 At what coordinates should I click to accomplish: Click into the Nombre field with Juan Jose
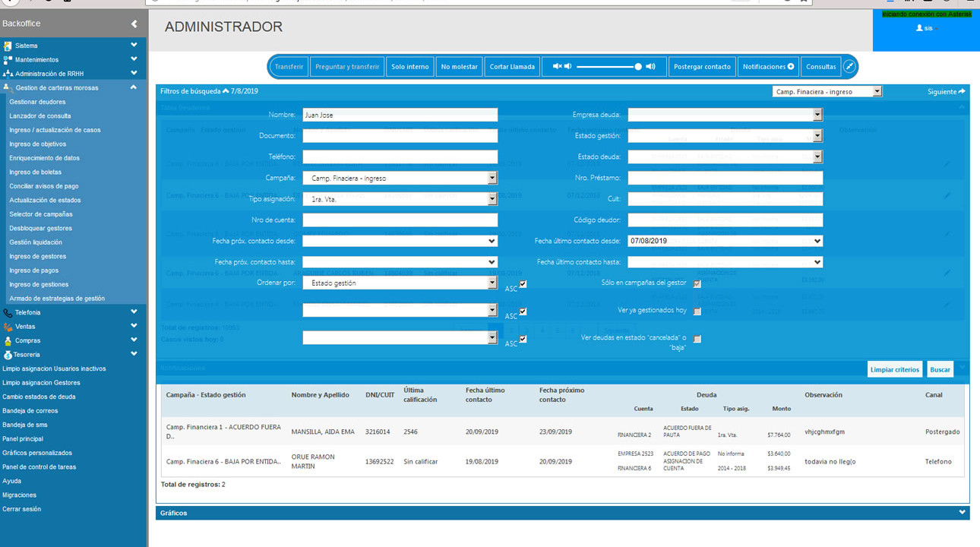coord(400,115)
